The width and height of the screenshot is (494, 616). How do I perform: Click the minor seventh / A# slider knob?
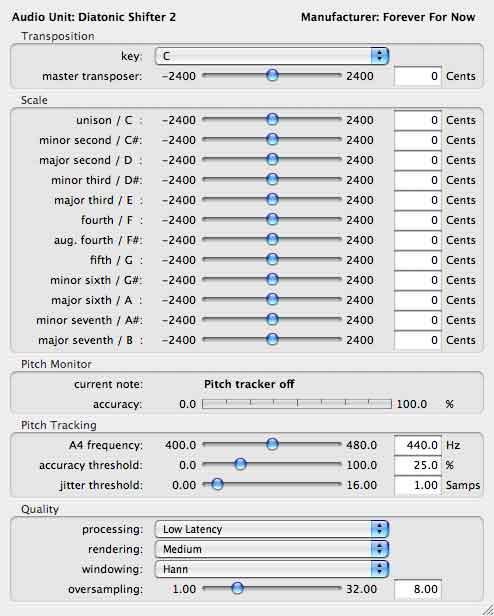(272, 319)
